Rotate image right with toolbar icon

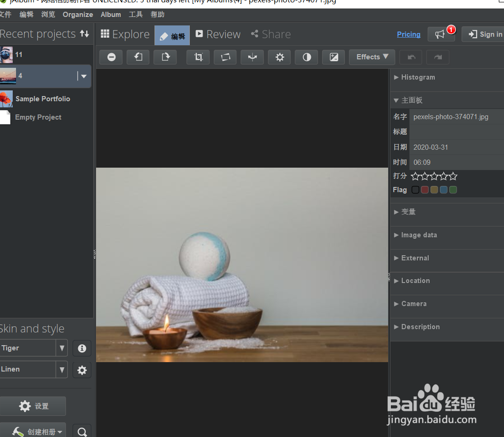165,57
